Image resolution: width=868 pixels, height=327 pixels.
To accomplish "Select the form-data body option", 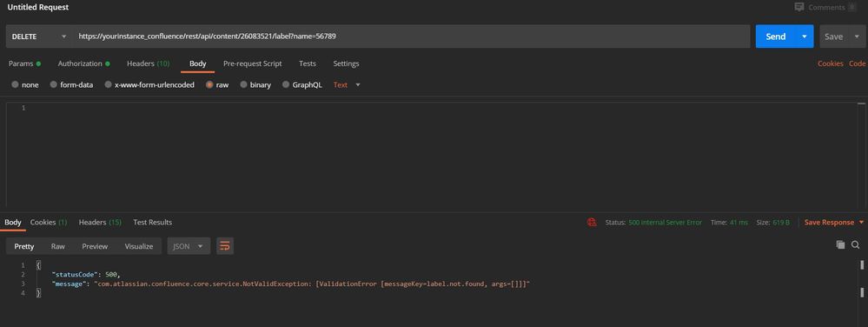I will [x=54, y=85].
